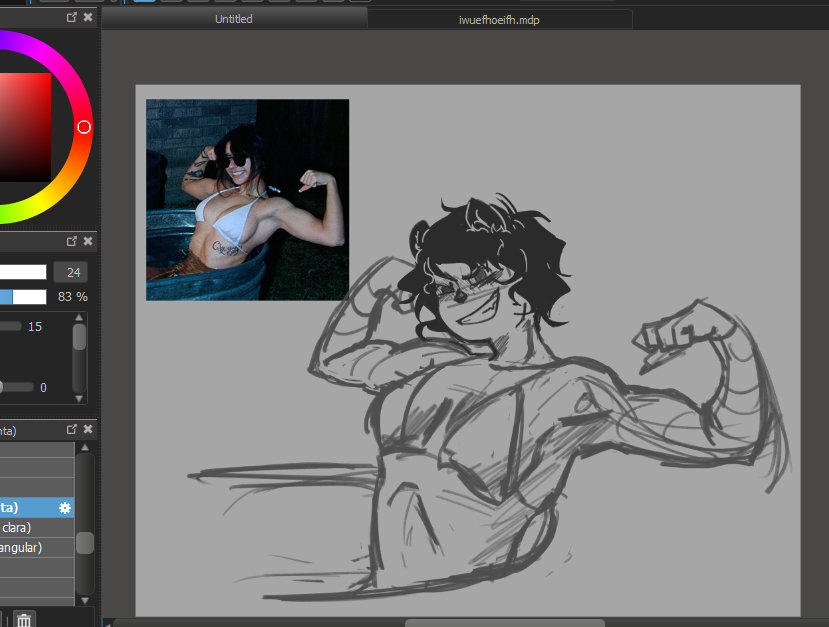Switch to the iwuefhoeifh.mdp tab
The height and width of the screenshot is (627, 829).
pos(499,19)
